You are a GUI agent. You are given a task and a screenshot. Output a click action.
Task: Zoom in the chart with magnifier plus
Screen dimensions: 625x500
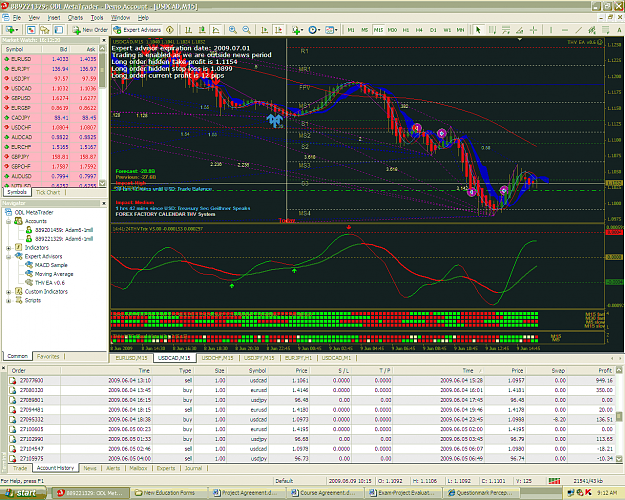[232, 30]
